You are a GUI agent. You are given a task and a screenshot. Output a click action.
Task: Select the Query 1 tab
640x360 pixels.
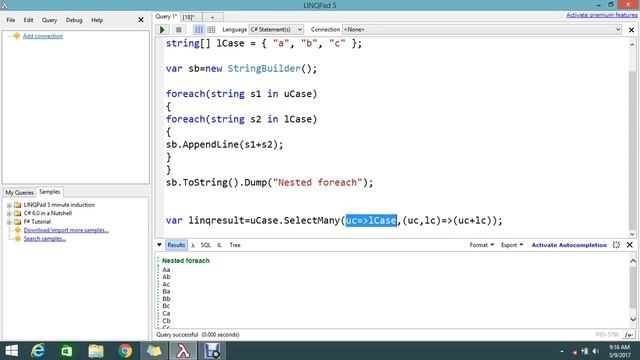coord(166,16)
